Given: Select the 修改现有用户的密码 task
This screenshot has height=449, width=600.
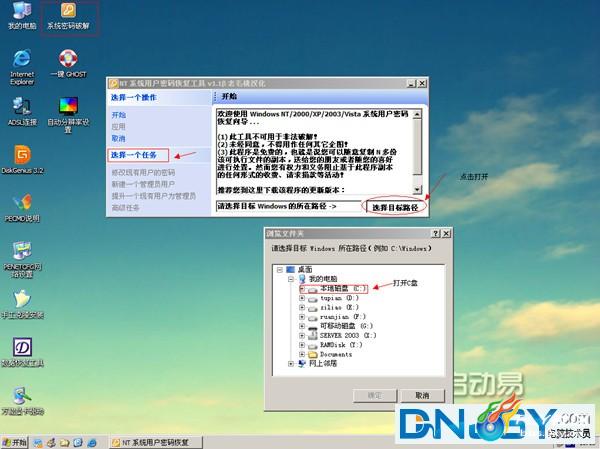Looking at the screenshot, I should [x=143, y=173].
